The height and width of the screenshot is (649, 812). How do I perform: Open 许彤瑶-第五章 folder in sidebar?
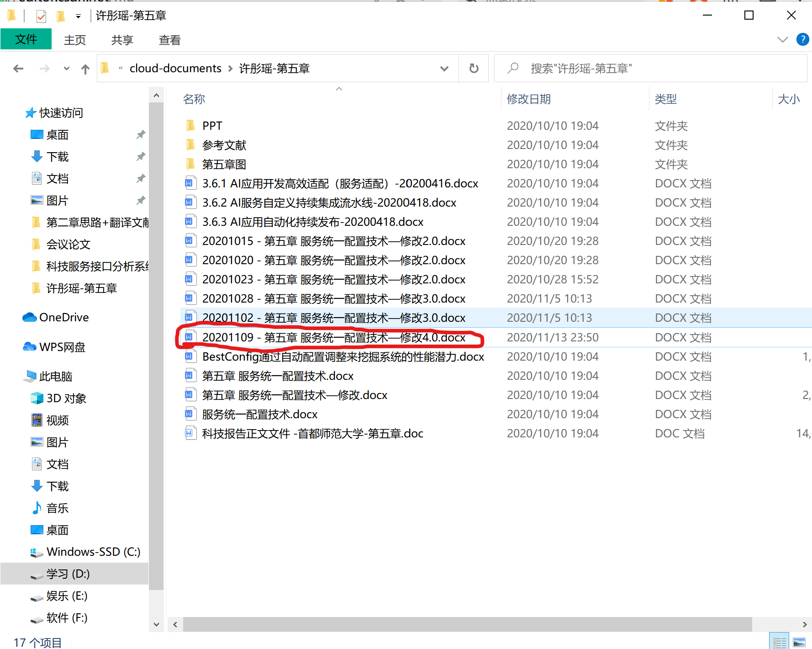click(82, 288)
